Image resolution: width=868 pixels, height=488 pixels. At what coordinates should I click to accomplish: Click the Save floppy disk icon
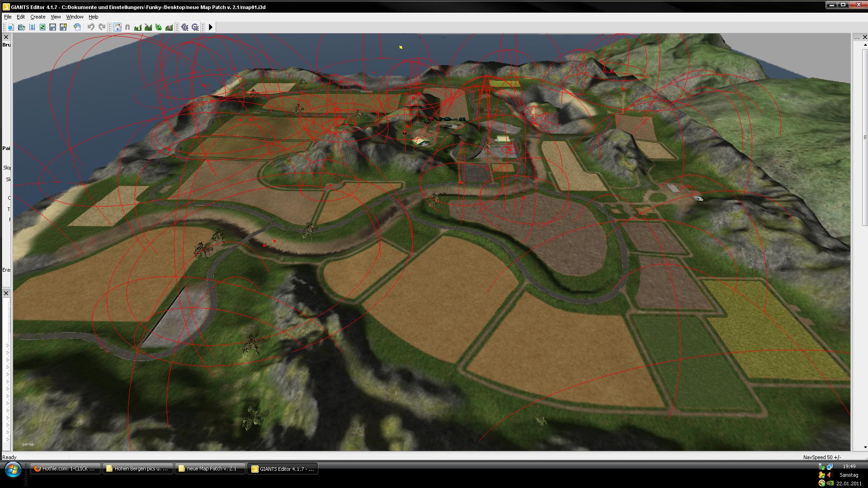(x=52, y=28)
